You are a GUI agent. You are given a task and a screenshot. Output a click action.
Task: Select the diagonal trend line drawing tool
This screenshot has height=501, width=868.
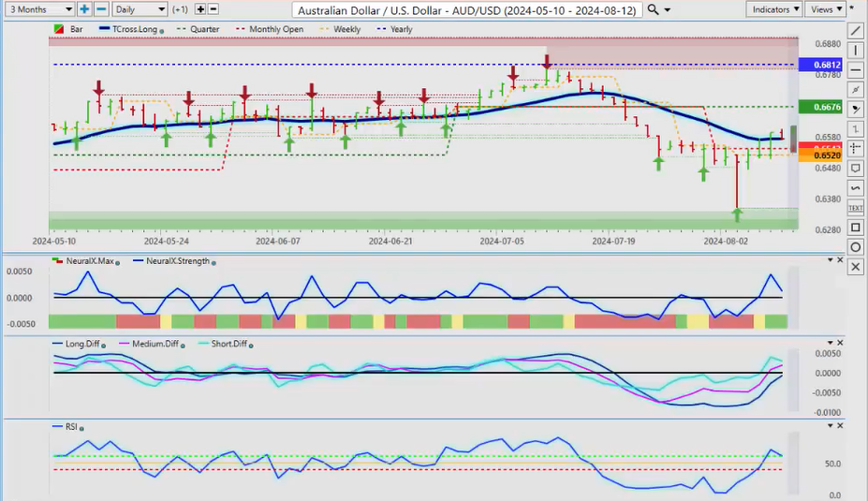coord(855,30)
